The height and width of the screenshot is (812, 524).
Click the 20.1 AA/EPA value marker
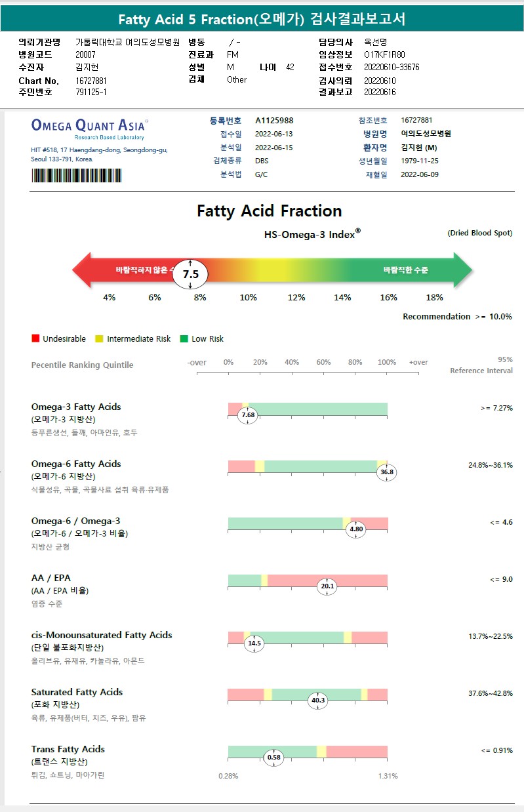pyautogui.click(x=327, y=586)
